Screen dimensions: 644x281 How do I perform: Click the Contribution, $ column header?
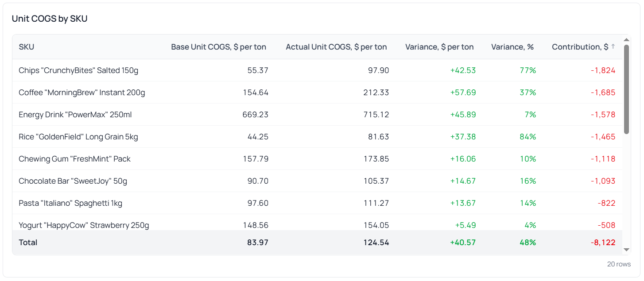pos(580,47)
